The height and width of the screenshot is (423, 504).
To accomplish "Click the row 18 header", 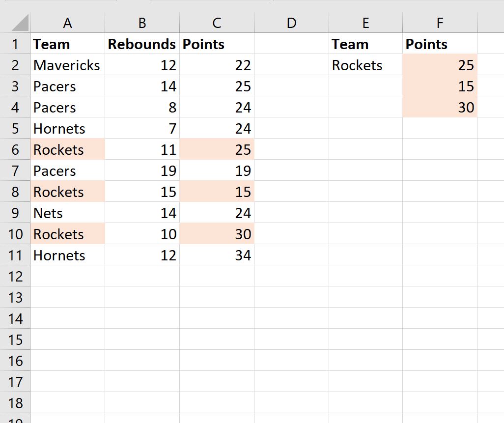I will pos(15,403).
